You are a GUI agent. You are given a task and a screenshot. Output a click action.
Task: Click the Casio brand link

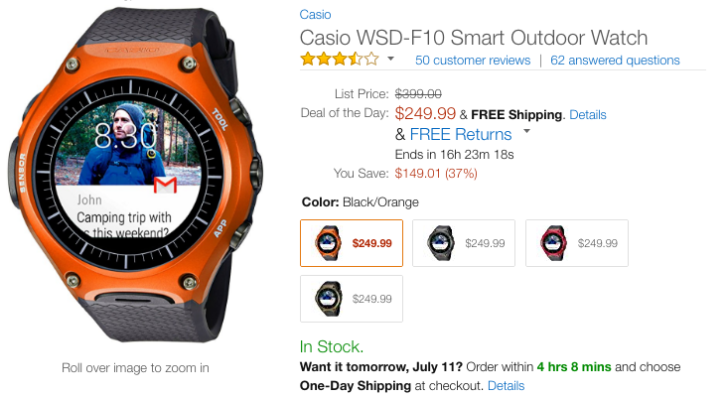315,14
